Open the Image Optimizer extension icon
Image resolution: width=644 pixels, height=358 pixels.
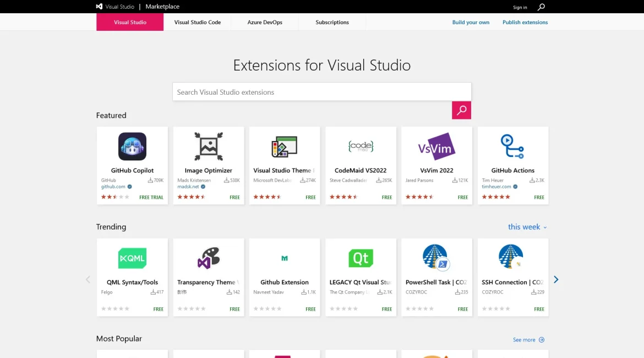(209, 147)
